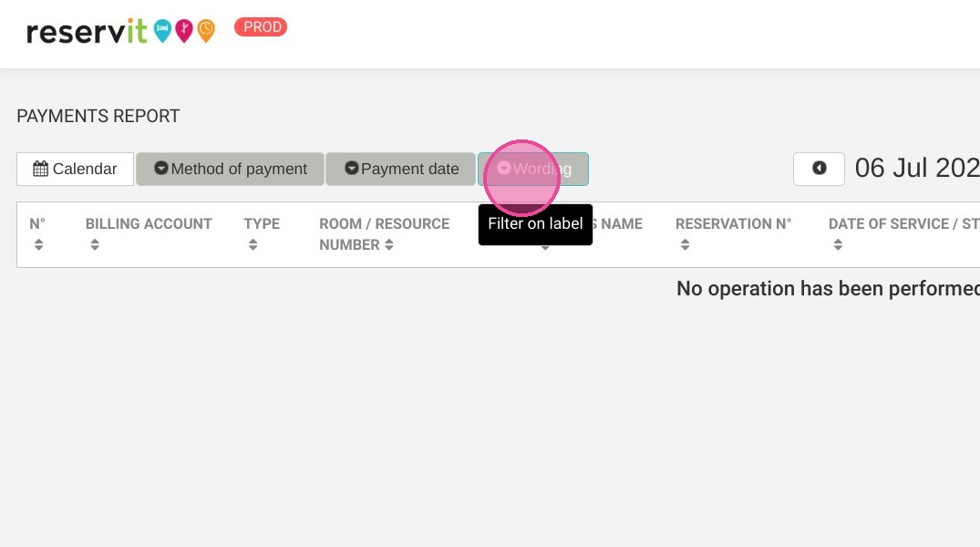Click the blue hotel bed pin icon
Screen dimensions: 980x547
[162, 31]
